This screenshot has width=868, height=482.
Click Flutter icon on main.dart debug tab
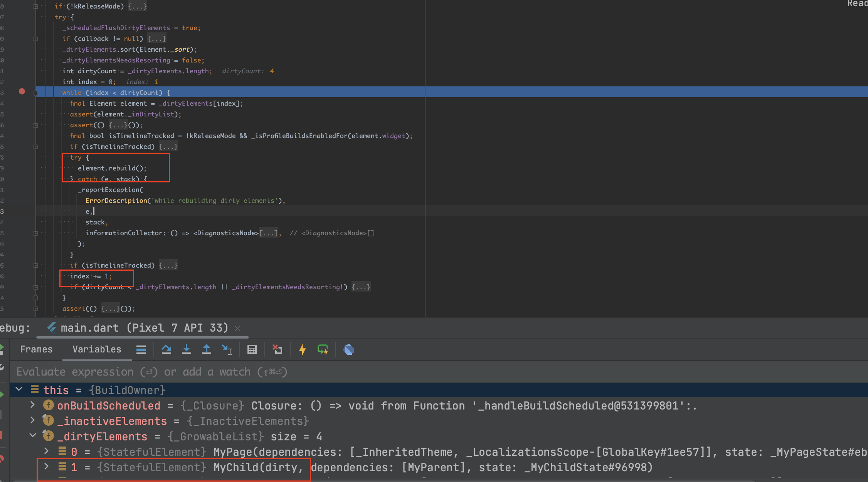tap(52, 327)
